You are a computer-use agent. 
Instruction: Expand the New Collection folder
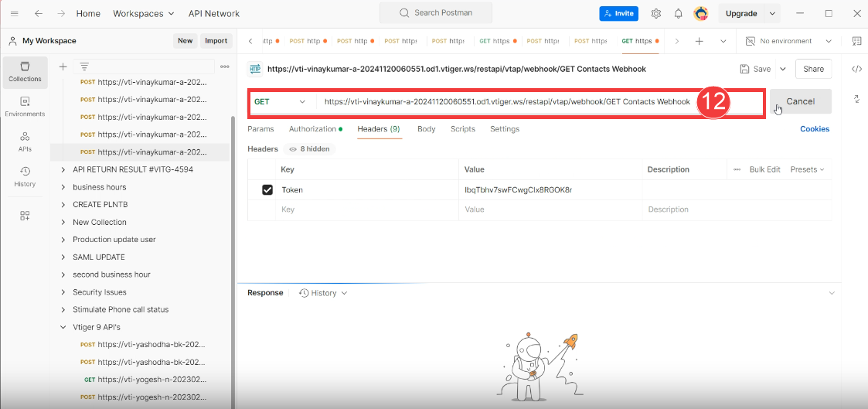63,222
